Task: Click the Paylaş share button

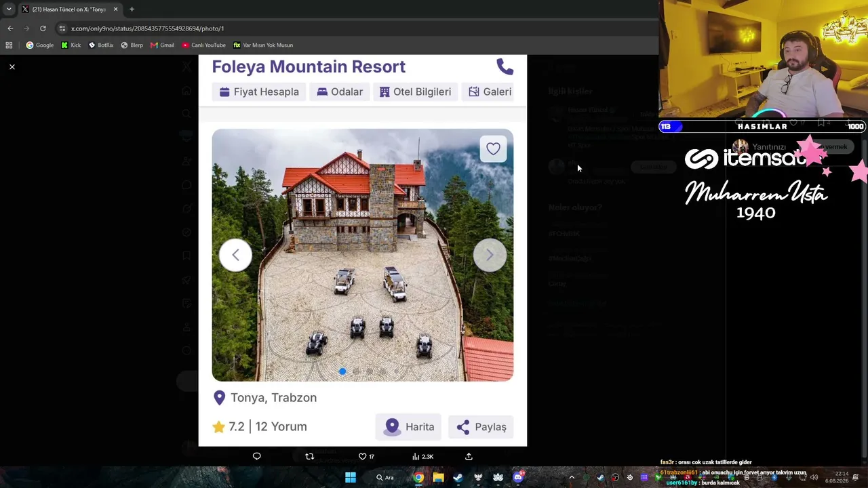Action: tap(481, 427)
